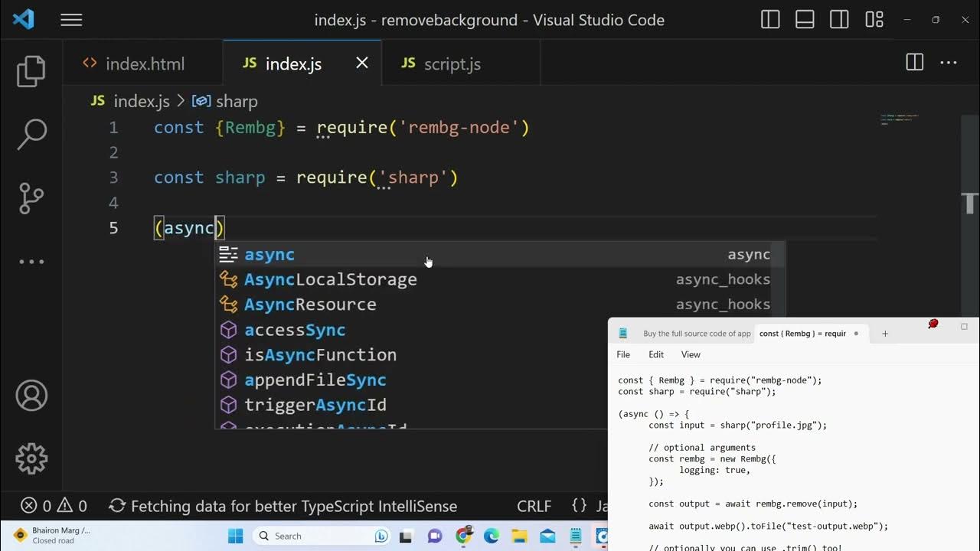This screenshot has width=980, height=551.
Task: Click the Notepad app icon in its title bar
Action: click(x=623, y=334)
